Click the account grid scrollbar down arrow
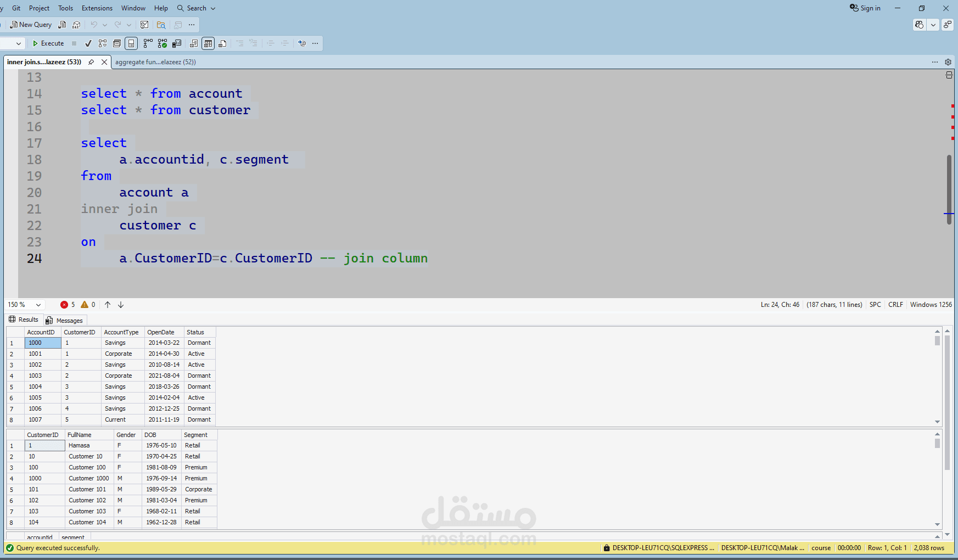The image size is (958, 560). pyautogui.click(x=937, y=422)
